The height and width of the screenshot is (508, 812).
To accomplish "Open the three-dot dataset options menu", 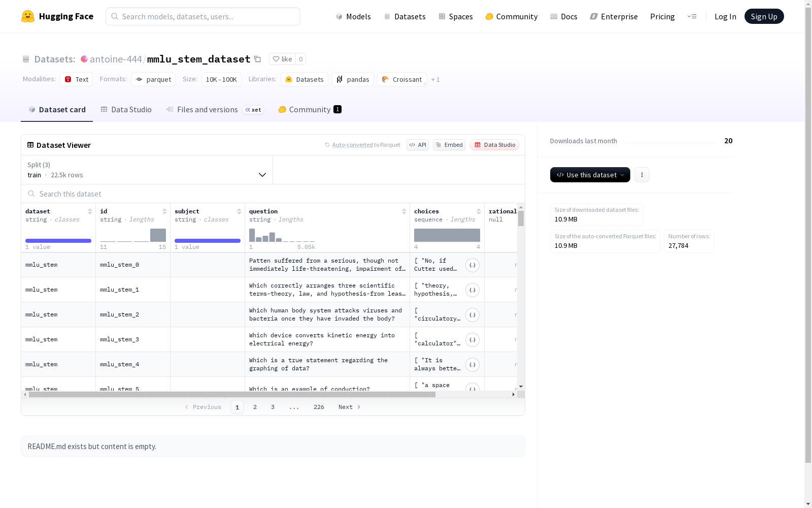I will [x=642, y=175].
